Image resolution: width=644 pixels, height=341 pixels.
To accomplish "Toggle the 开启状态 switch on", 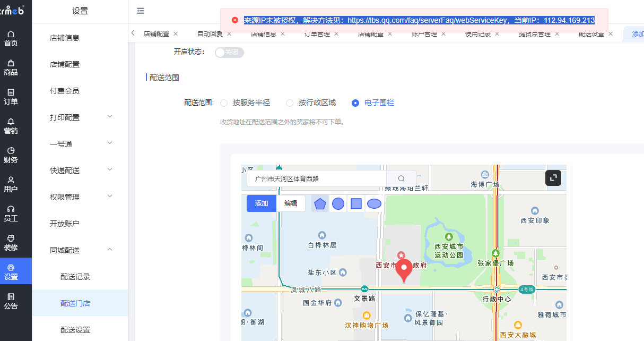I will pos(229,53).
